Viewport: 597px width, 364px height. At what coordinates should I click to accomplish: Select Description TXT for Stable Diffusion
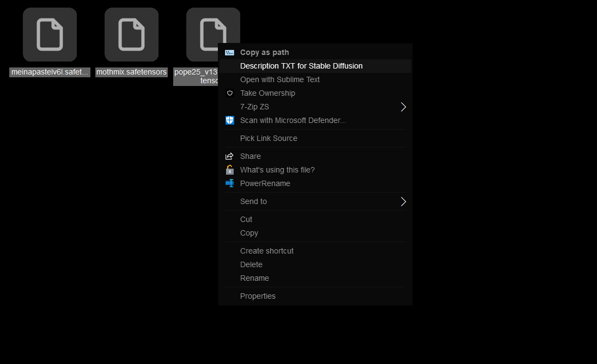point(315,66)
